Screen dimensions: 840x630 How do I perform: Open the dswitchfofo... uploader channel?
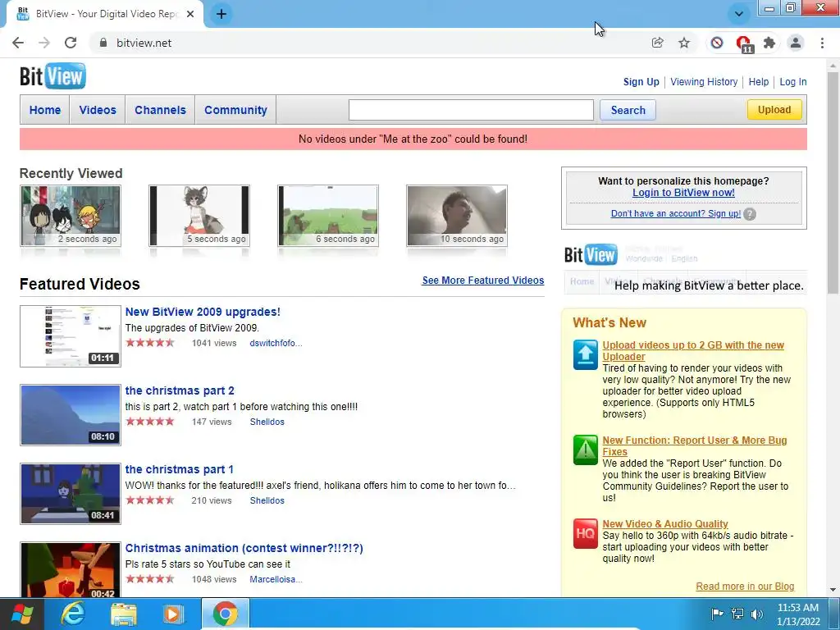(276, 343)
